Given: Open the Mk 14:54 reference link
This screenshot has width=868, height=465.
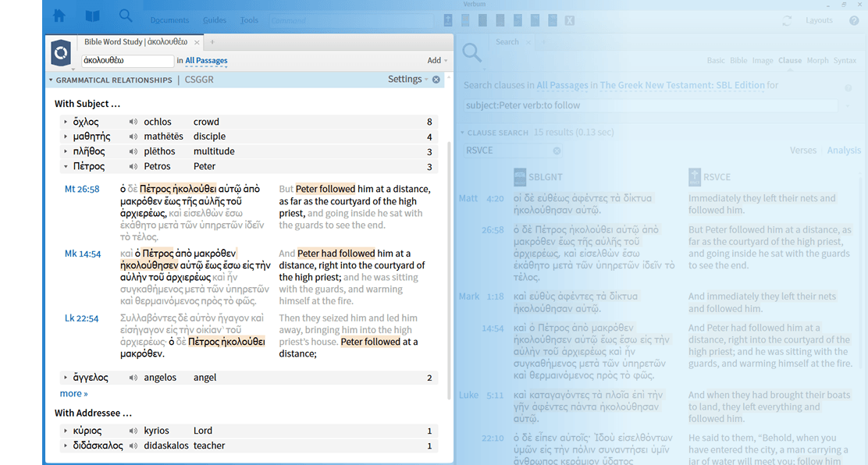Looking at the screenshot, I should [83, 254].
